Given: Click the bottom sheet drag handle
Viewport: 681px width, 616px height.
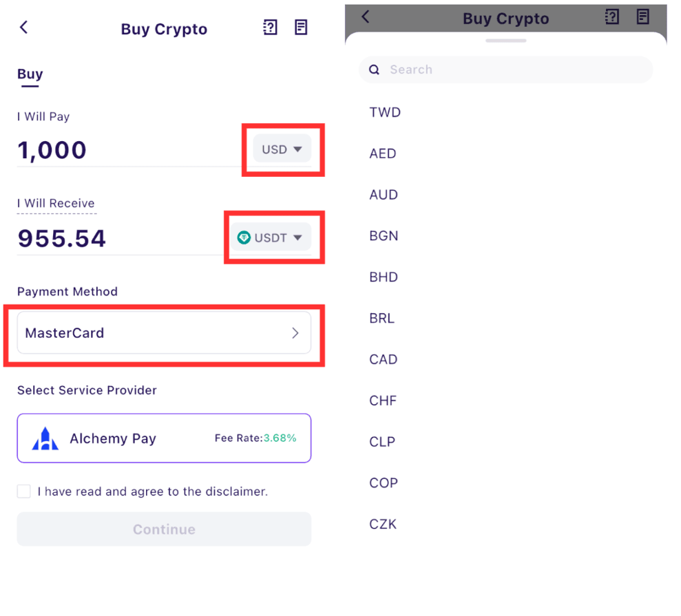Looking at the screenshot, I should tap(506, 41).
